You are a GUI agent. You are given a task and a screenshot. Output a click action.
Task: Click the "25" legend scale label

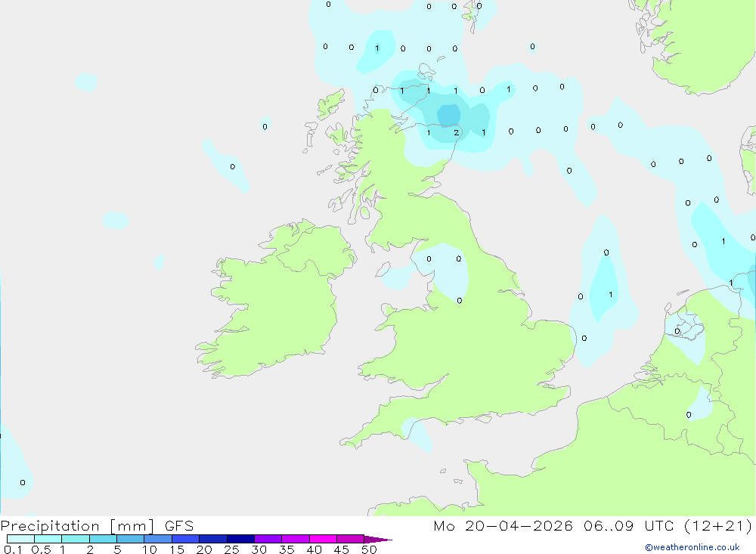[231, 549]
